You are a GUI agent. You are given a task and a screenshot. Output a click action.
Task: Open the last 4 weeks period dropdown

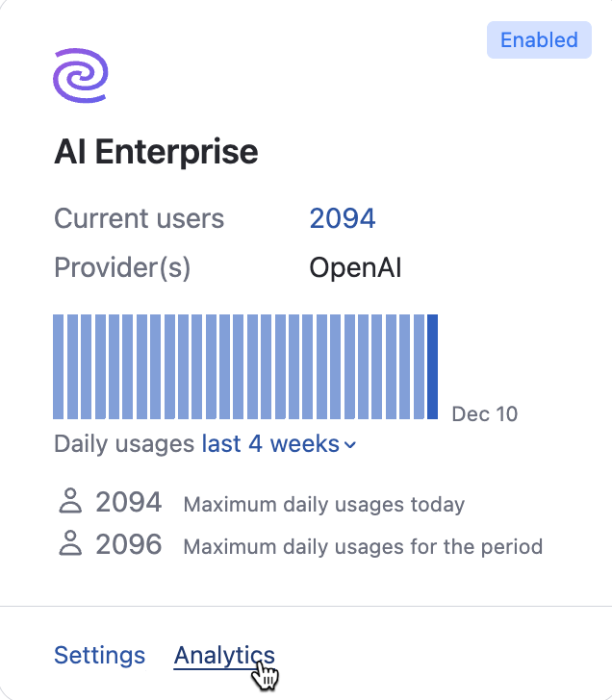pyautogui.click(x=270, y=444)
